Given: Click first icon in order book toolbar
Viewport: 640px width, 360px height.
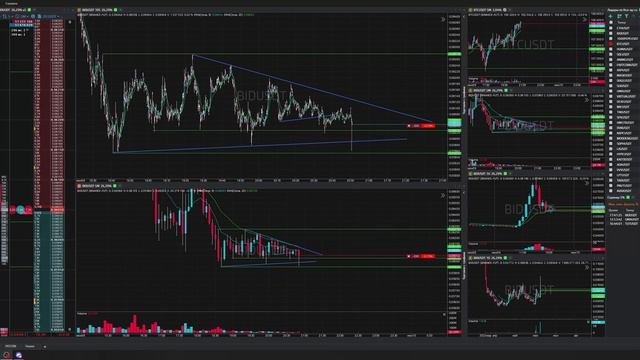Looking at the screenshot, I should [5, 16].
